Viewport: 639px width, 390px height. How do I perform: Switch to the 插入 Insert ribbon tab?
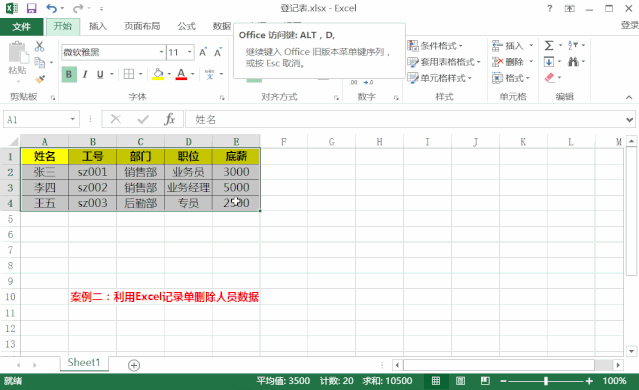tap(98, 26)
